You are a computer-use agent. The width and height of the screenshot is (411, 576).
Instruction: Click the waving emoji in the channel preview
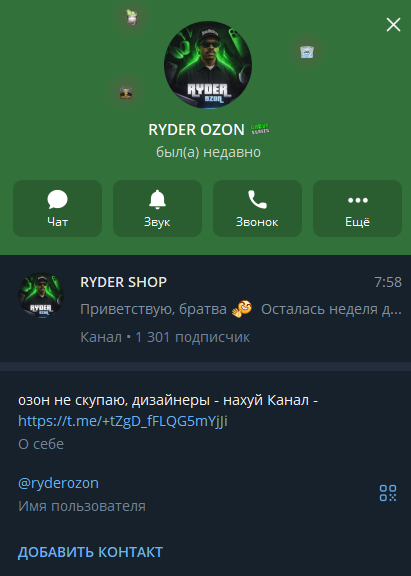[x=242, y=309]
